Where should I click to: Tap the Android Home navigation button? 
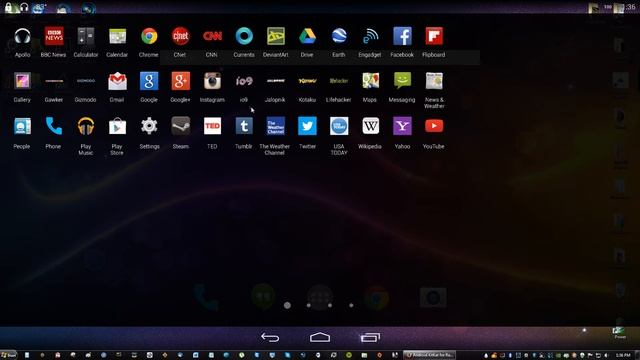point(320,338)
